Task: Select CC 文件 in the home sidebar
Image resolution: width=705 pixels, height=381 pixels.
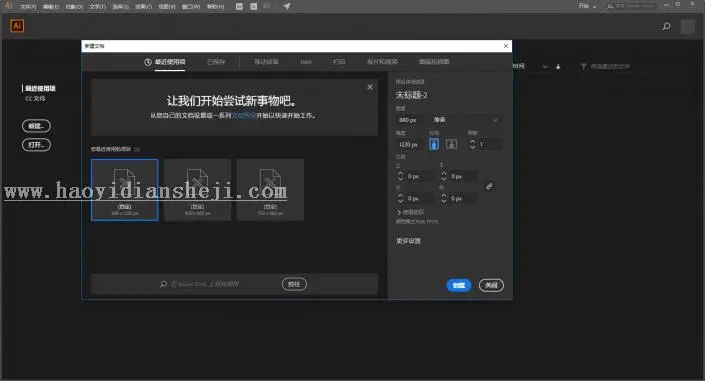Action: [x=35, y=99]
